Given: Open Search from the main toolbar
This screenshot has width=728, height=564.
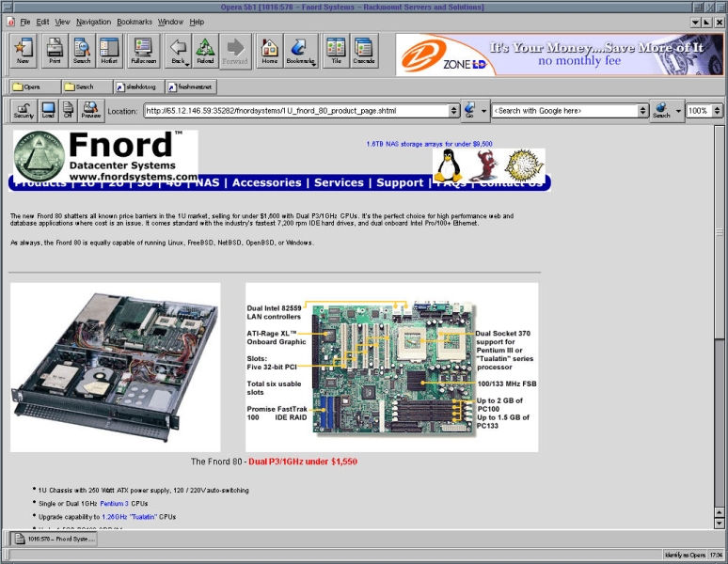Looking at the screenshot, I should pos(82,51).
